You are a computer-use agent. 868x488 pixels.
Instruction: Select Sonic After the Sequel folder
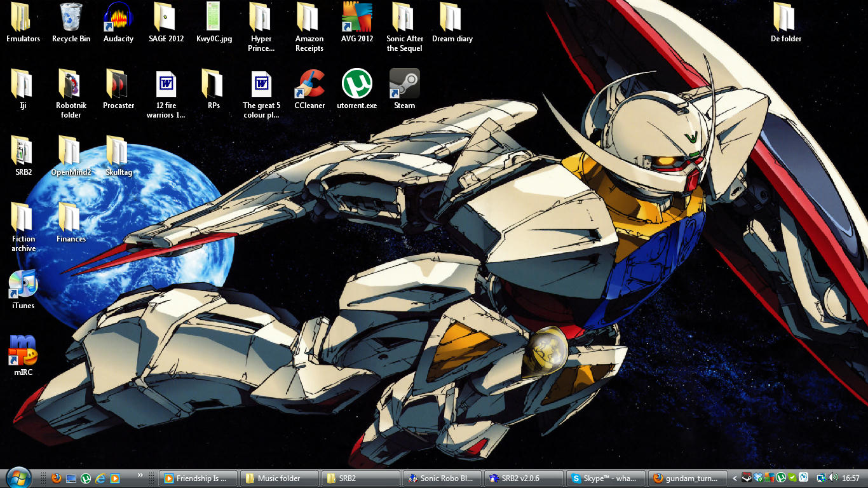click(405, 28)
